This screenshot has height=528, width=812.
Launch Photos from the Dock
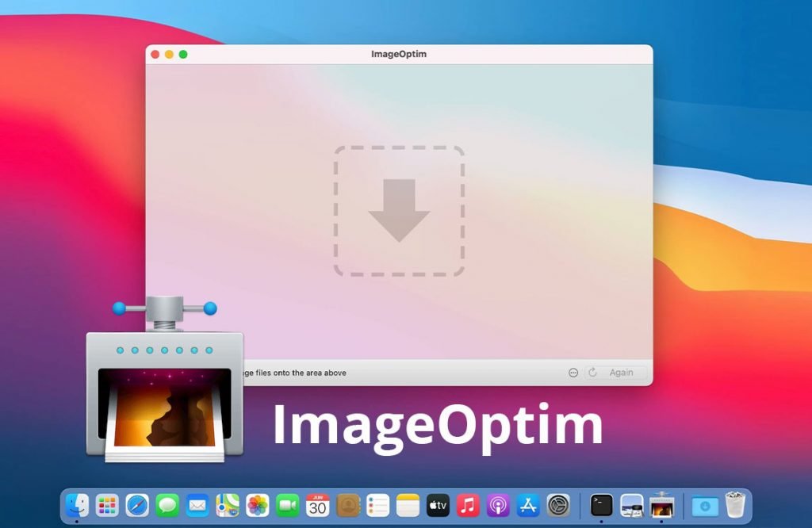[258, 505]
